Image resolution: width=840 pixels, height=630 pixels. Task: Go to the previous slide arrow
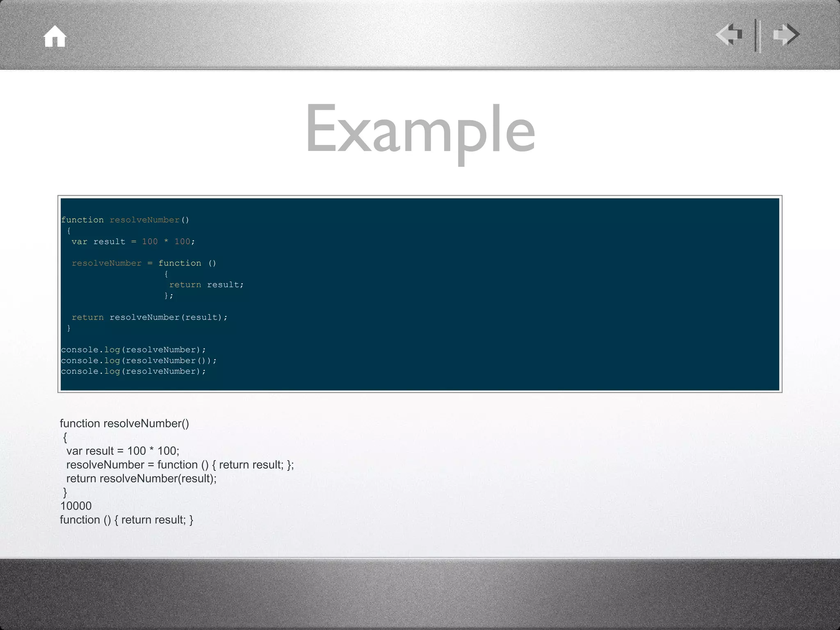click(x=729, y=34)
